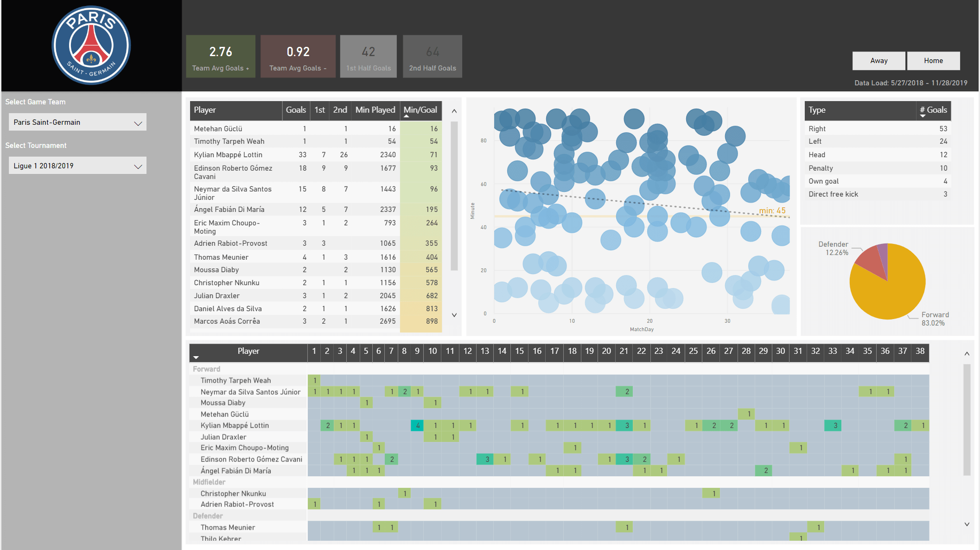Click the sort indicator arrow under # Goals header
The image size is (980, 550).
pos(923,116)
